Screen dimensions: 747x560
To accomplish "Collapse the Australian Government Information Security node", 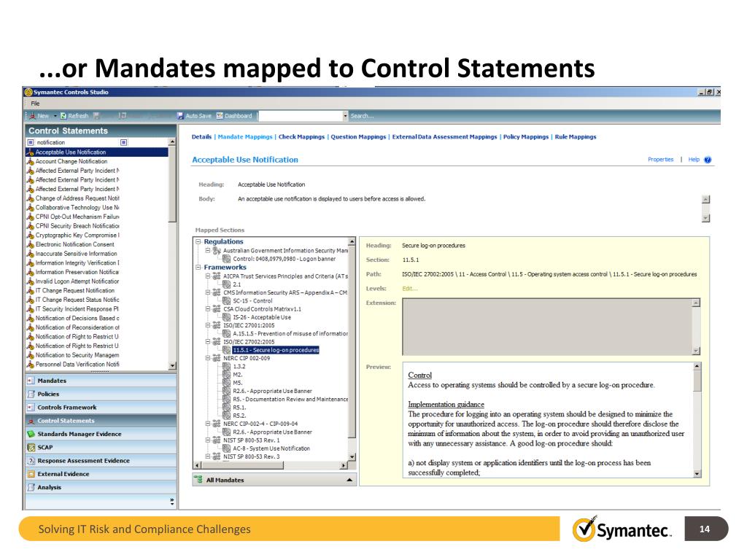I will [208, 251].
